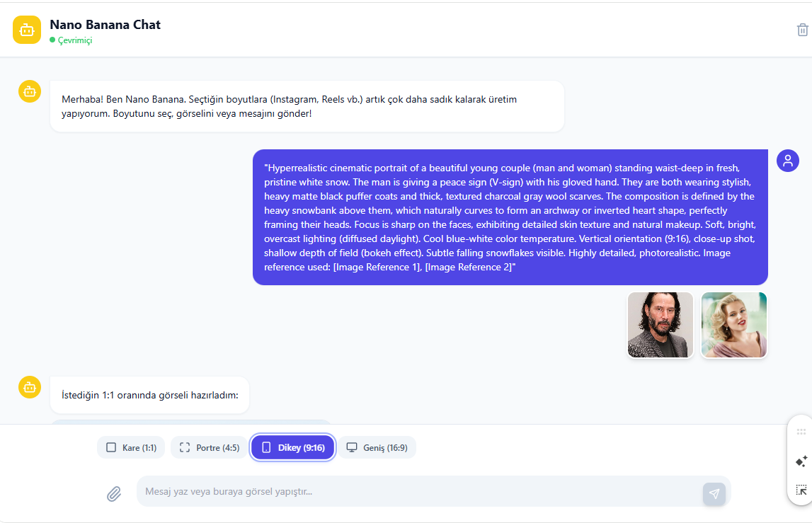Click the dotted drag handle on floating widget
Screen dimensions: 812x523
801,432
